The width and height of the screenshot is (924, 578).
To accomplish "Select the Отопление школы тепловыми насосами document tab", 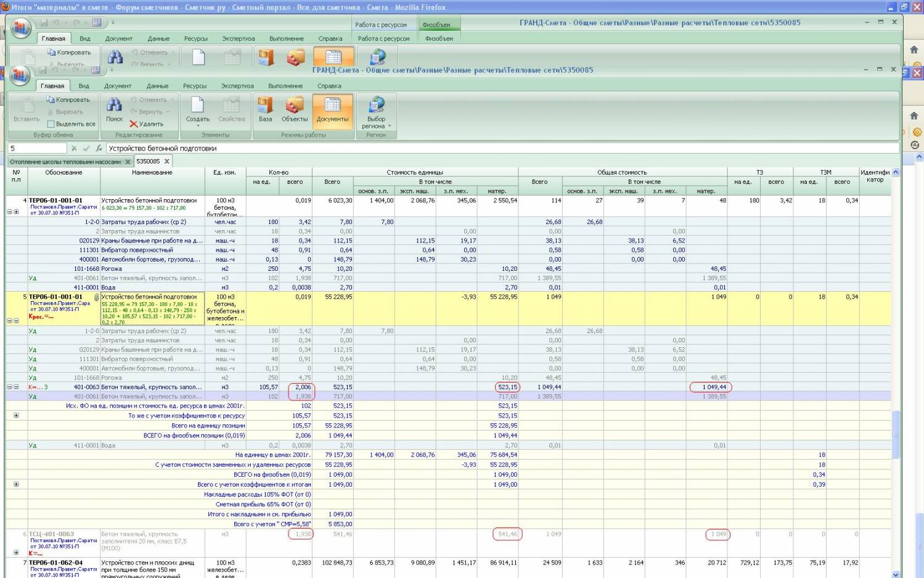I will 65,162.
